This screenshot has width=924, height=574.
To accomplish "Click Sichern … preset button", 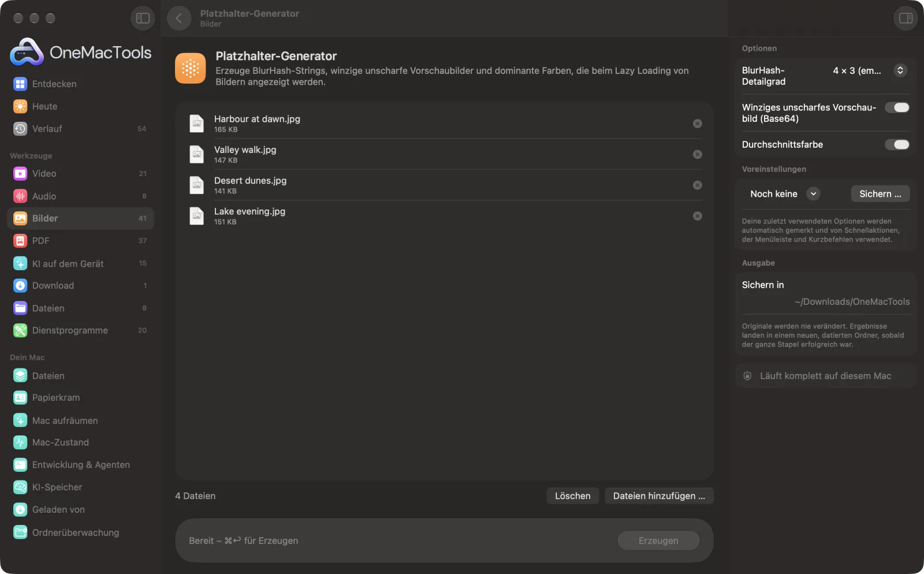I will coord(880,194).
